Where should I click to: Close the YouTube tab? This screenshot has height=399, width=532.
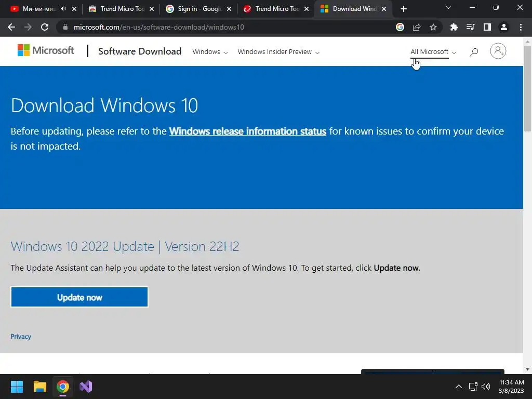point(74,9)
